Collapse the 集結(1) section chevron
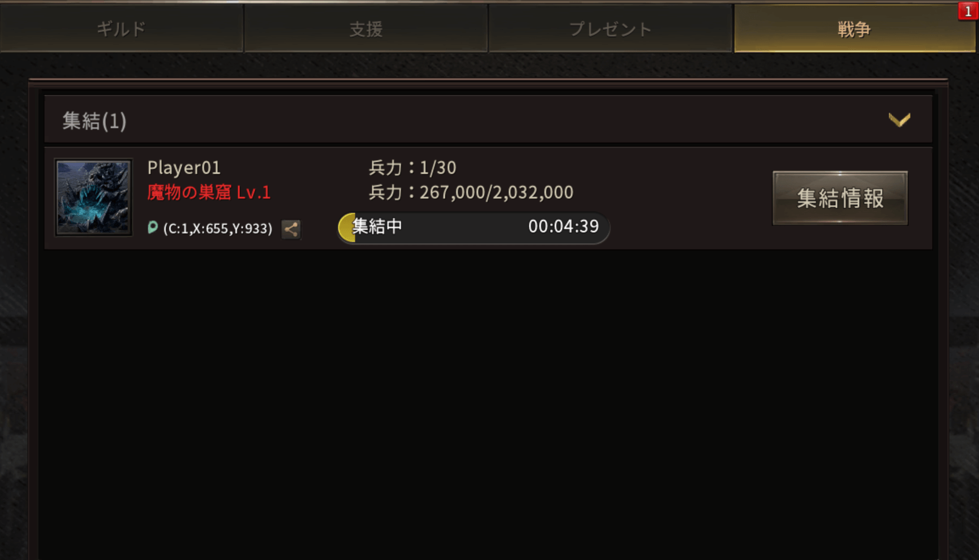This screenshot has height=560, width=979. 899,120
